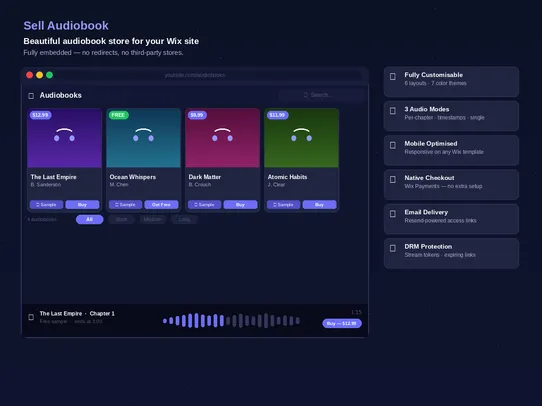Click the headphones icon on The Last Empire cover
The image size is (542, 406).
(64, 135)
